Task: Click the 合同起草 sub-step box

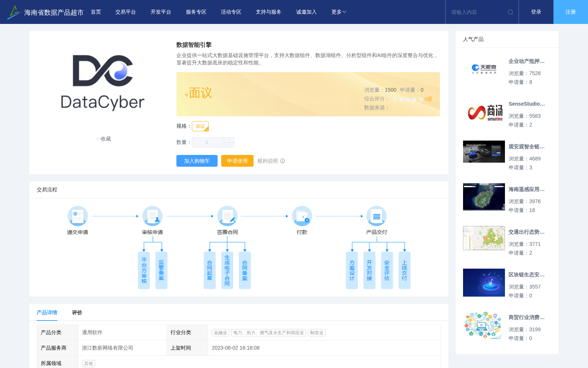Action: click(210, 270)
